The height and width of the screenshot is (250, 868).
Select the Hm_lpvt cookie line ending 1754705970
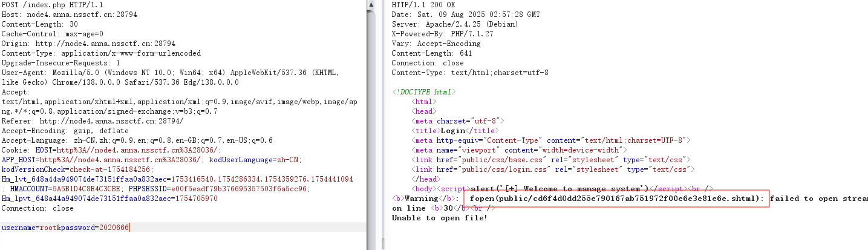click(109, 199)
